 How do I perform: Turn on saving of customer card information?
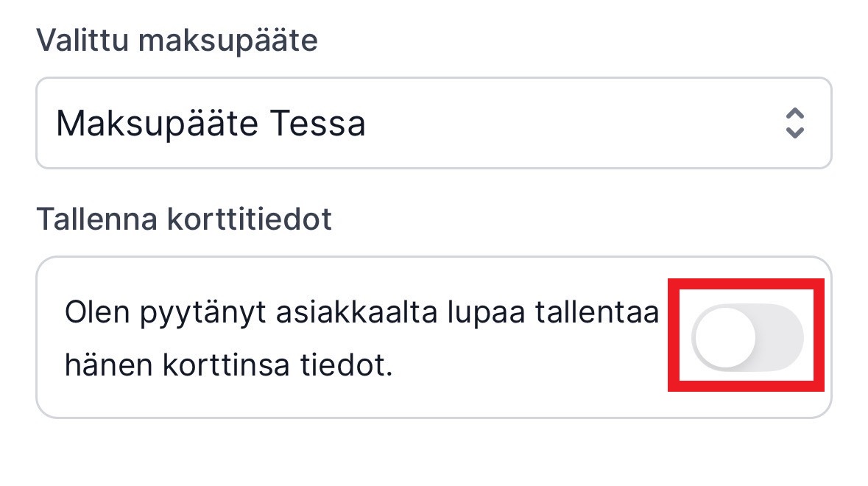(746, 335)
